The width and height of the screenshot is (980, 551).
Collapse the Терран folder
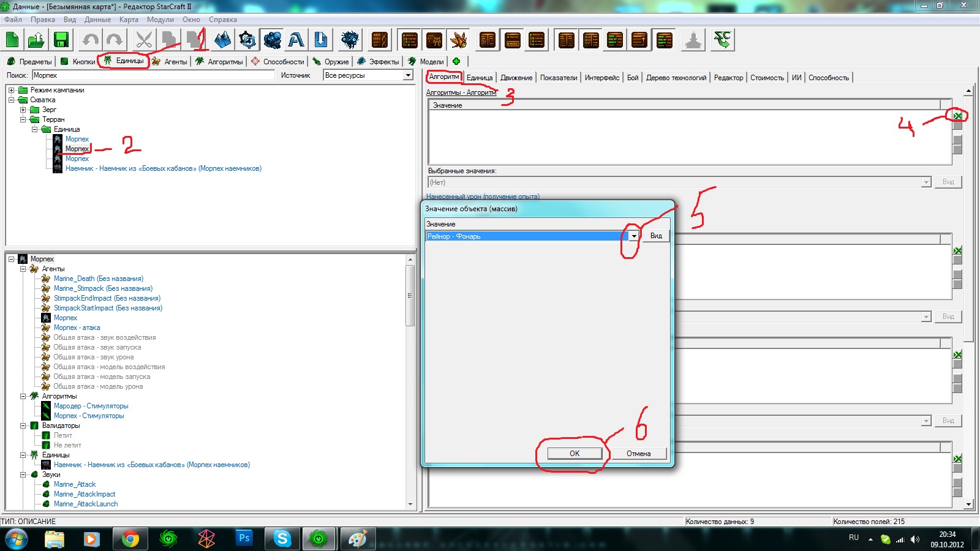23,119
